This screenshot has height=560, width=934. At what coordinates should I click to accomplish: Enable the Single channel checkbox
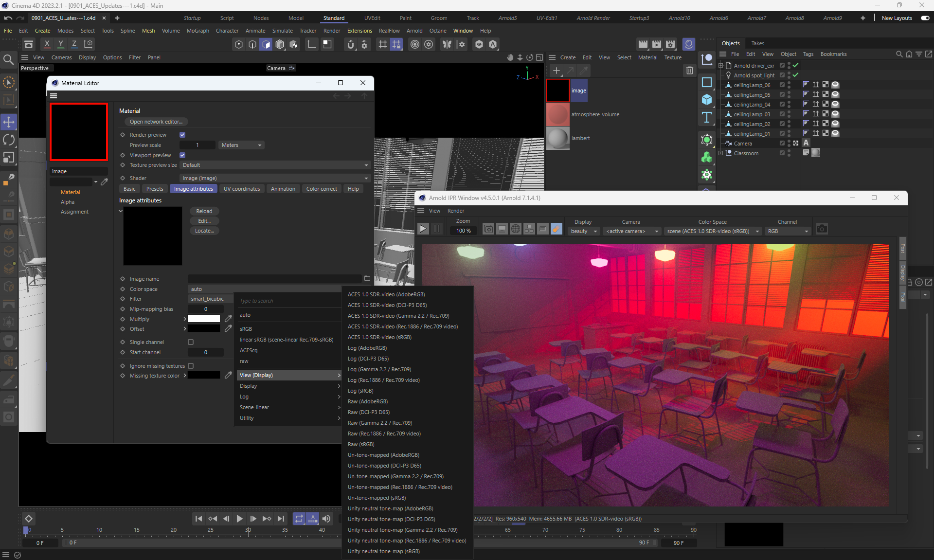pos(191,342)
